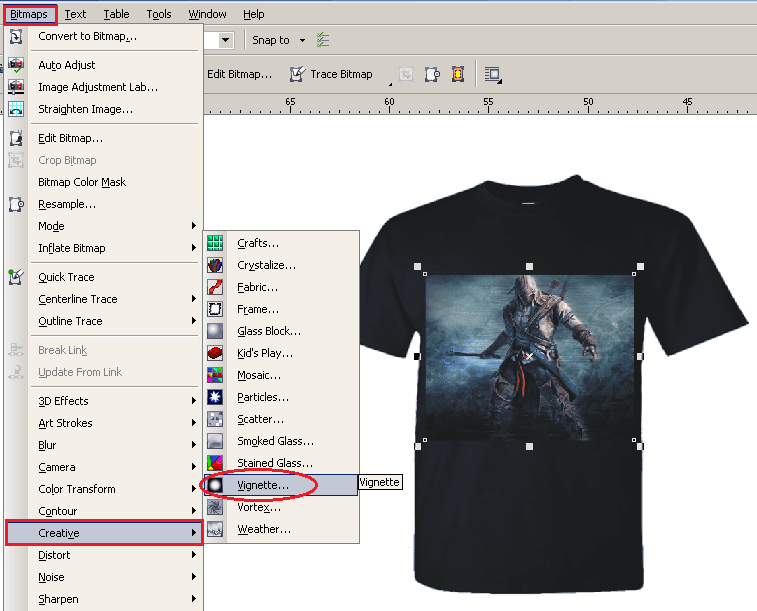The height and width of the screenshot is (611, 757).
Task: Expand the Centerline Trace submenu
Action: tap(194, 299)
